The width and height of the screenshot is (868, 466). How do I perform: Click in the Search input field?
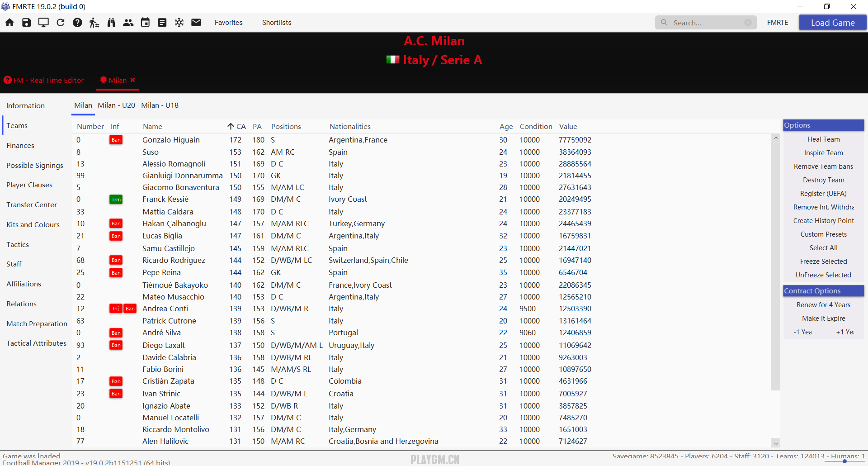[705, 22]
